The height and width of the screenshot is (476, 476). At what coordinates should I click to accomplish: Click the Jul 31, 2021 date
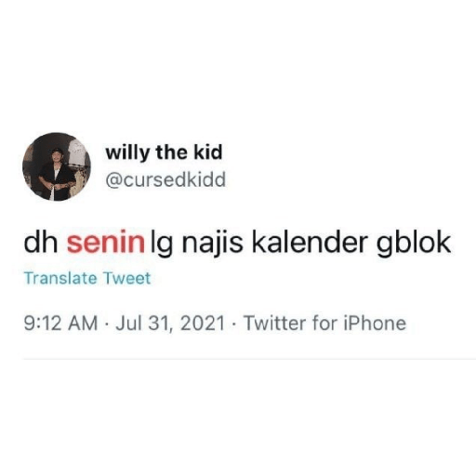[x=170, y=324]
